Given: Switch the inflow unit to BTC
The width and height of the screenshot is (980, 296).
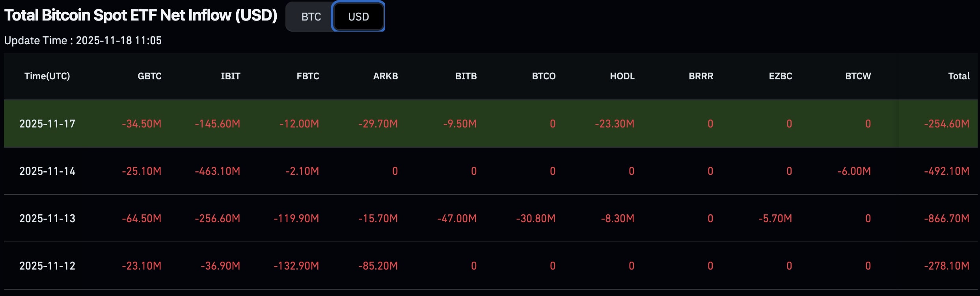Looking at the screenshot, I should (x=311, y=17).
